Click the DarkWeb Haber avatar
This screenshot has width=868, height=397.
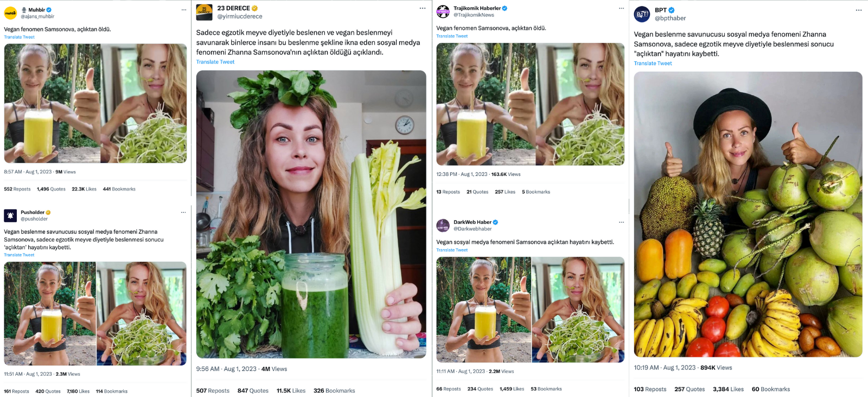(443, 225)
